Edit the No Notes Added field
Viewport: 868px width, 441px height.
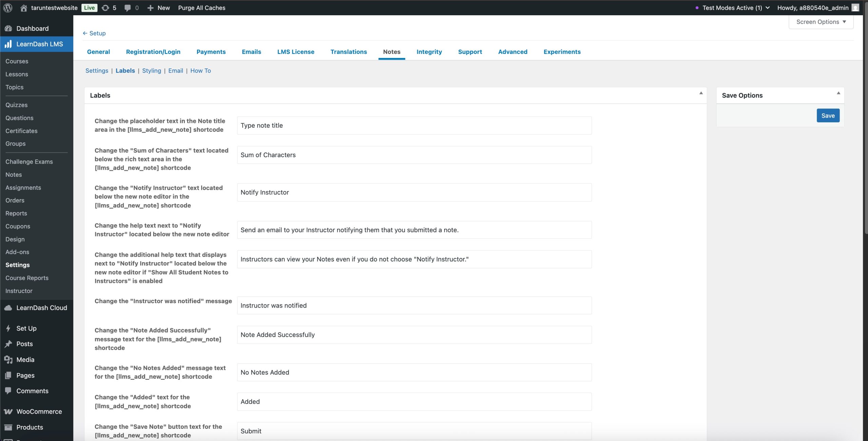pos(414,372)
